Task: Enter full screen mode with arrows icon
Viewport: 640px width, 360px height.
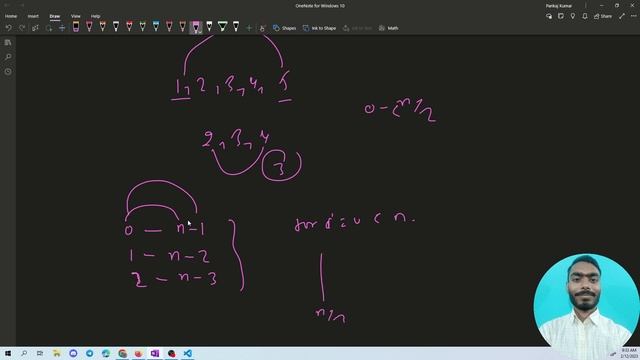Action: pyautogui.click(x=622, y=16)
